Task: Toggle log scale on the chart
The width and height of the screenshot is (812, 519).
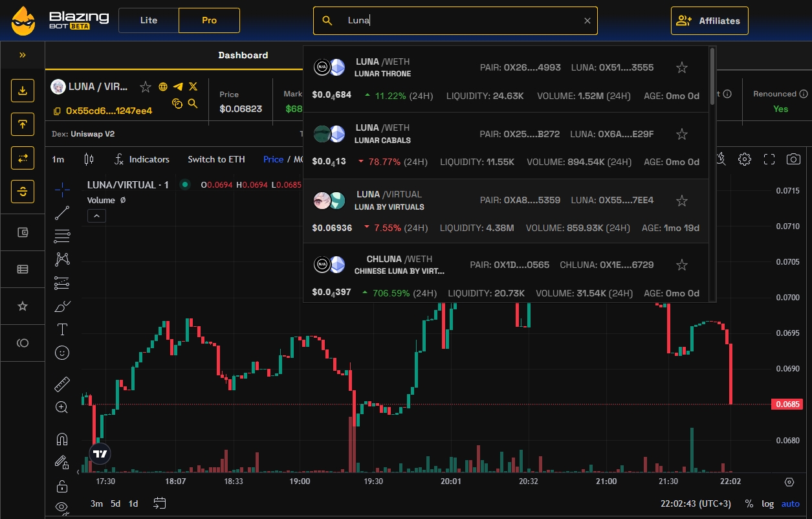Action: [767, 503]
